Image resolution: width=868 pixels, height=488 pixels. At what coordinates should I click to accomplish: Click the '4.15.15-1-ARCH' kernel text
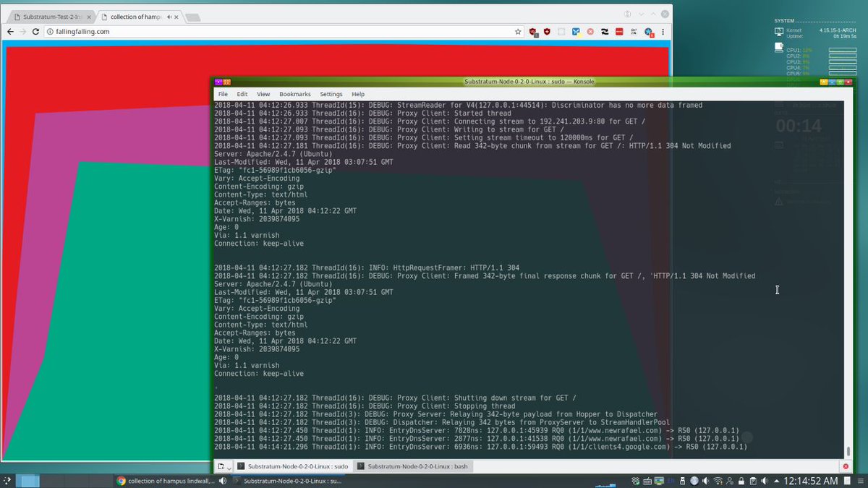point(838,30)
